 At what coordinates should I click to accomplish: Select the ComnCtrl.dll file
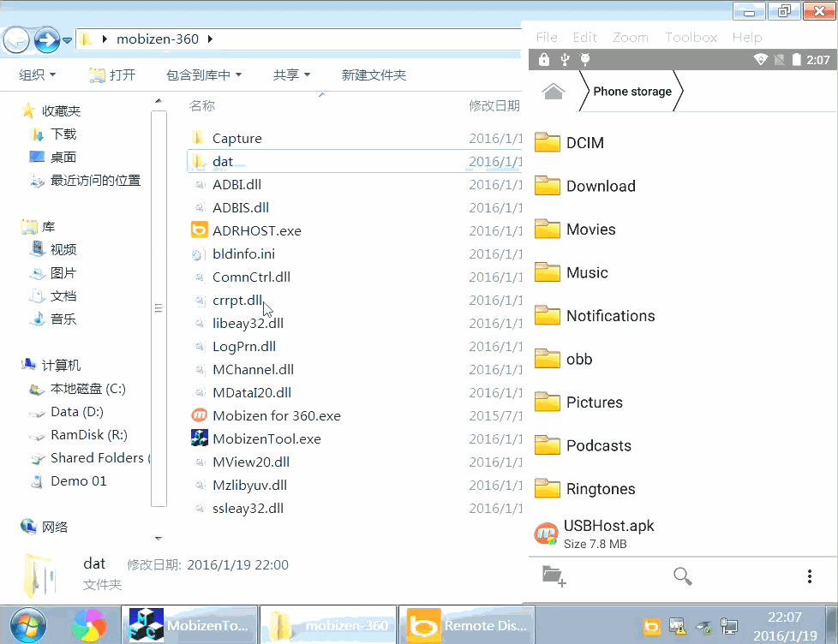(251, 277)
